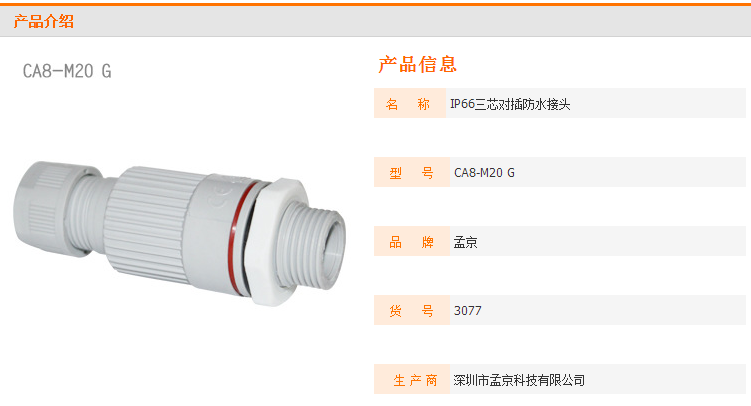The height and width of the screenshot is (406, 751).
Task: Select the 型号 label cell
Action: point(411,172)
